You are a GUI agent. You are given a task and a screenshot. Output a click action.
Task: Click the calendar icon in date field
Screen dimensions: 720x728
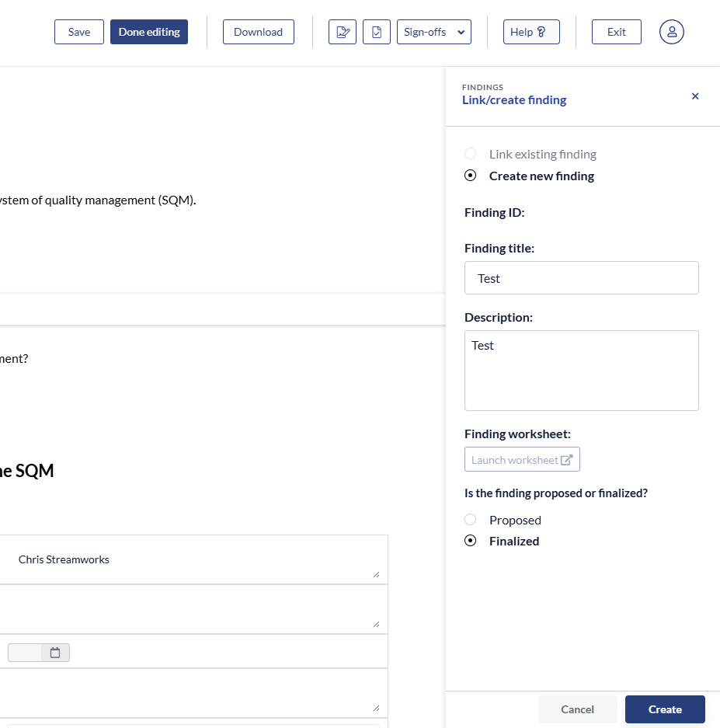pos(55,653)
